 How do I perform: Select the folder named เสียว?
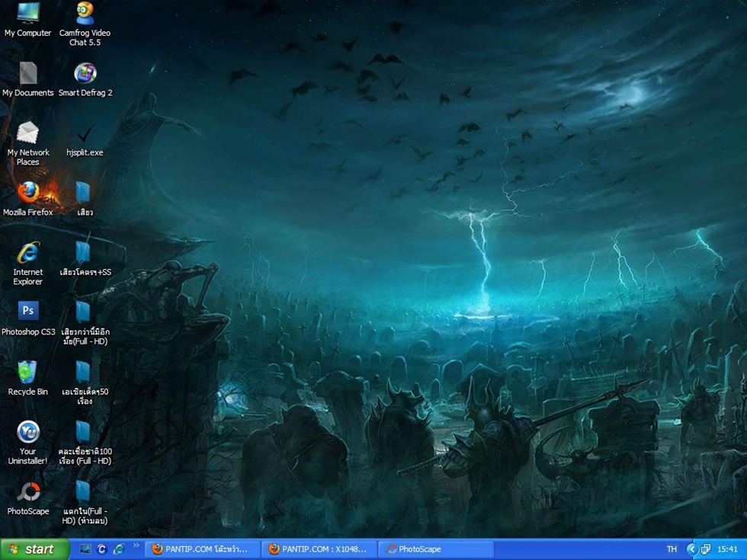[85, 199]
